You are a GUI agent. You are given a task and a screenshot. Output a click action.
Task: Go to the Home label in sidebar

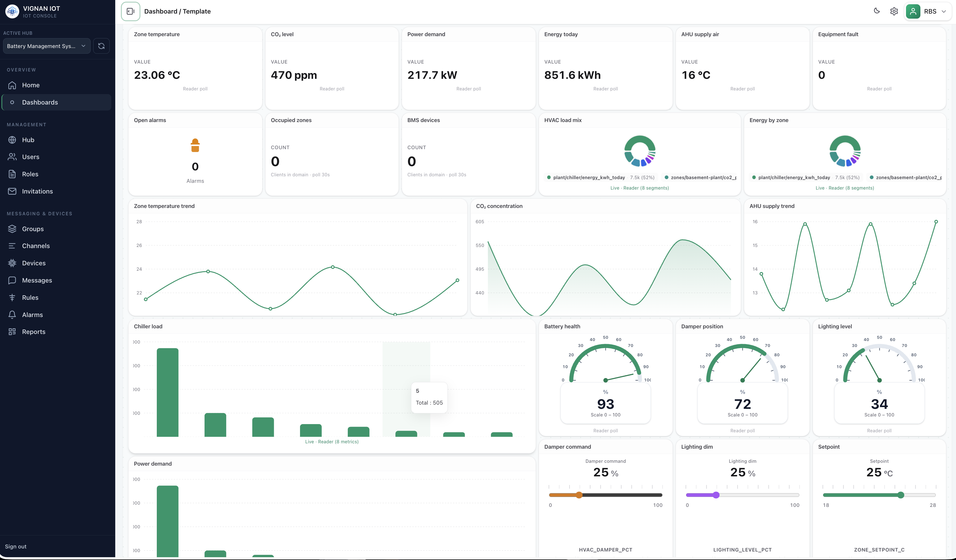31,85
